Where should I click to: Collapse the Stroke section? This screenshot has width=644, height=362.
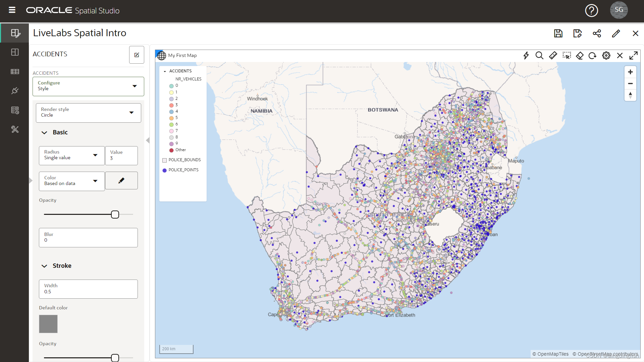(x=44, y=266)
